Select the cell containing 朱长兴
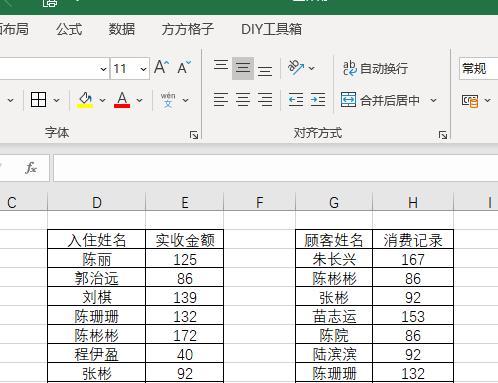Screen dimensions: 498x383 (x=334, y=258)
